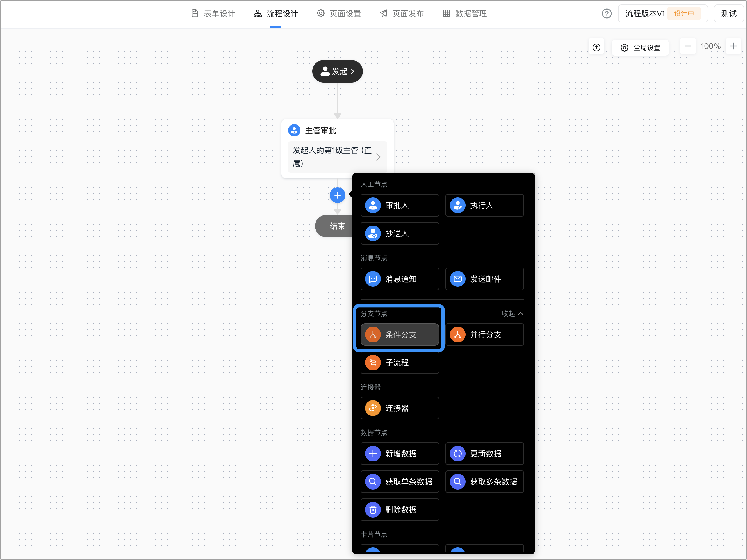
Task: Add the 审批人 approver node
Action: 400,205
